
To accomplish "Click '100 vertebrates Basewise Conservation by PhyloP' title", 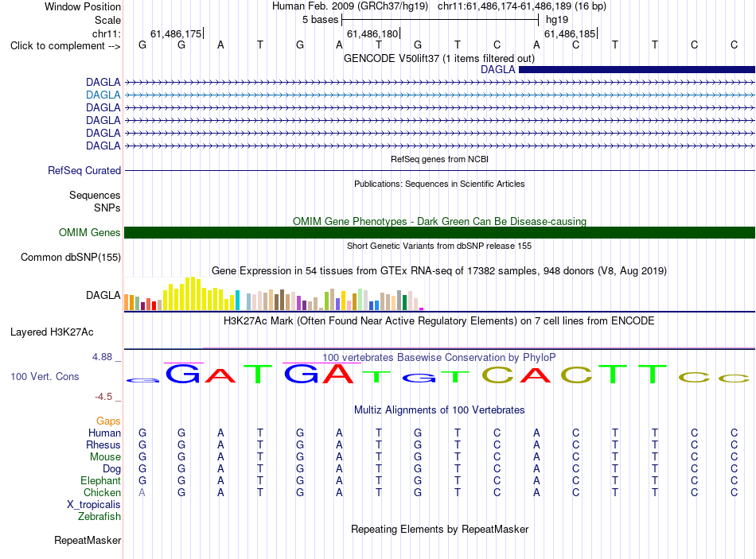I will click(x=439, y=358).
